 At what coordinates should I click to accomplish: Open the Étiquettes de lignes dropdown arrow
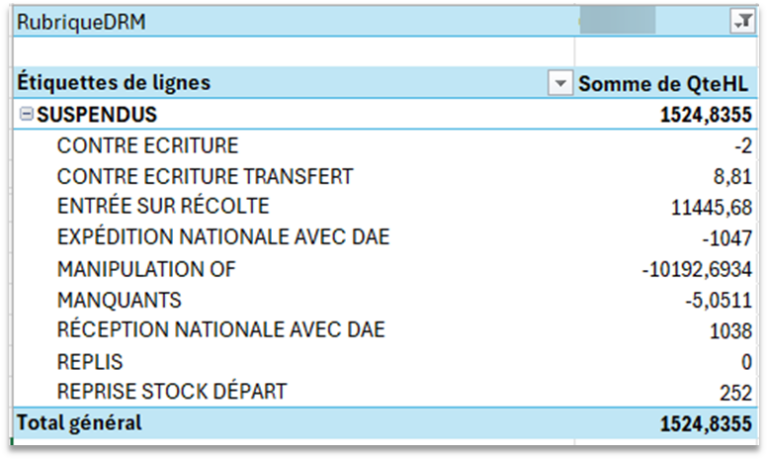point(560,84)
